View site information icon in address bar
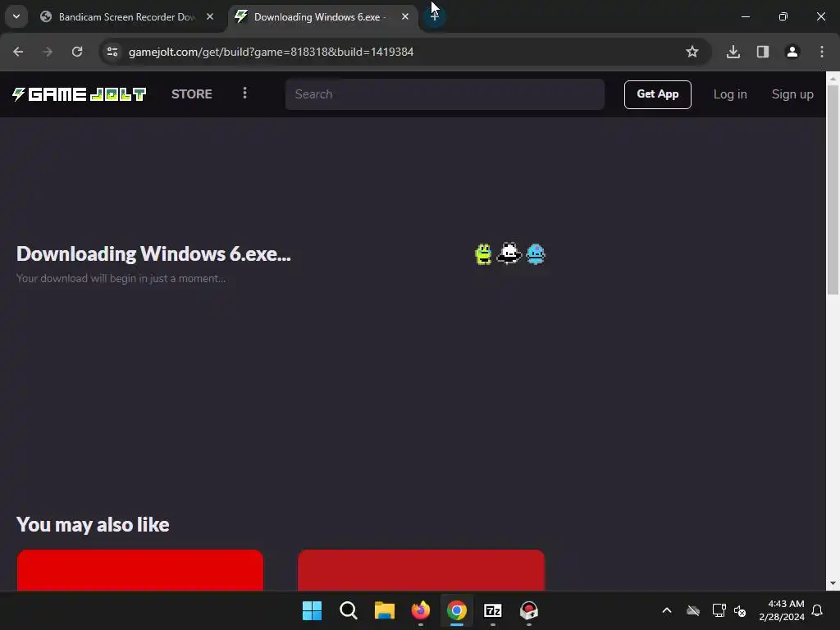The height and width of the screenshot is (630, 840). (x=112, y=52)
